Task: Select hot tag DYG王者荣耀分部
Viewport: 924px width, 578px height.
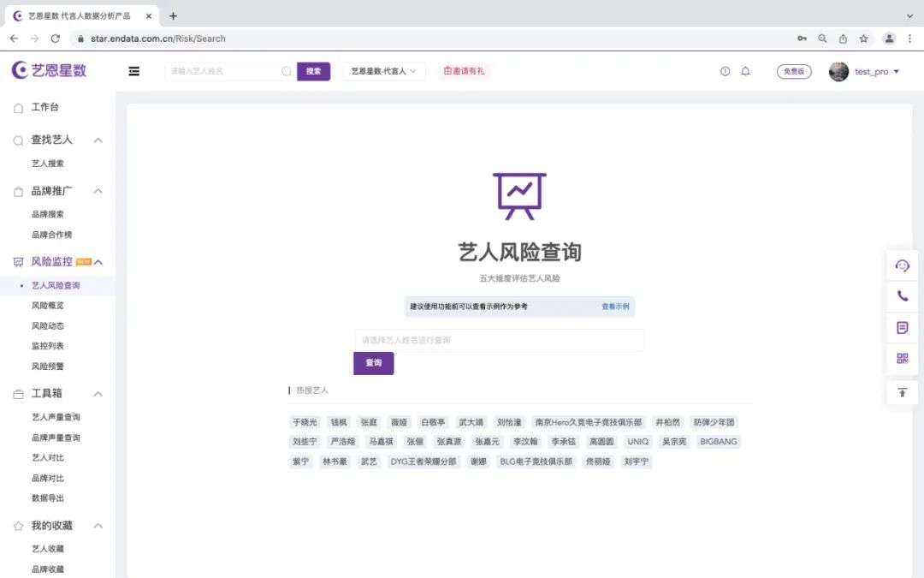Action: tap(423, 462)
